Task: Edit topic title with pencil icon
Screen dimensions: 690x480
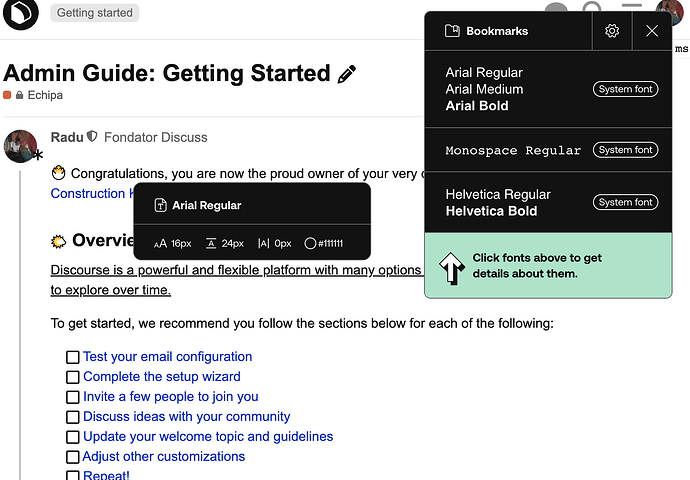Action: (x=347, y=74)
